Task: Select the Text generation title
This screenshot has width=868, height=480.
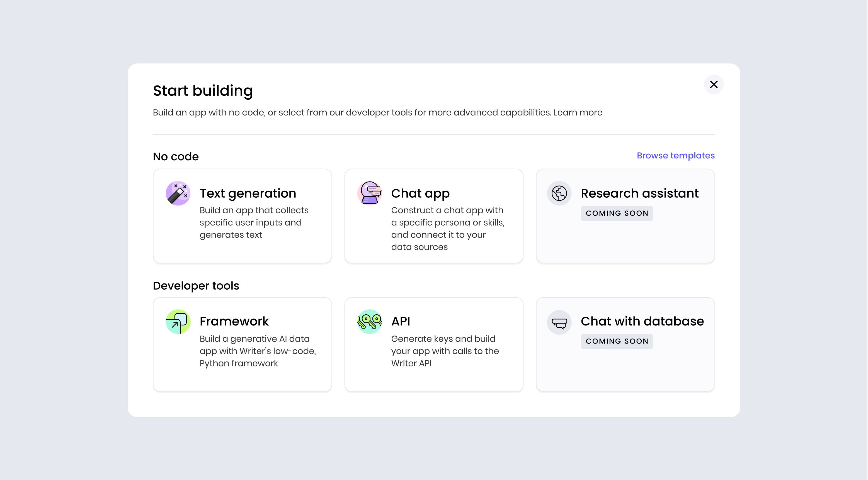Action: click(248, 193)
